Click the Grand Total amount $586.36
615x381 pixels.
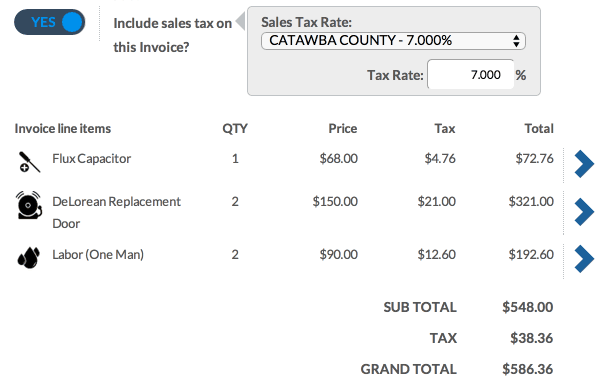[x=528, y=369]
